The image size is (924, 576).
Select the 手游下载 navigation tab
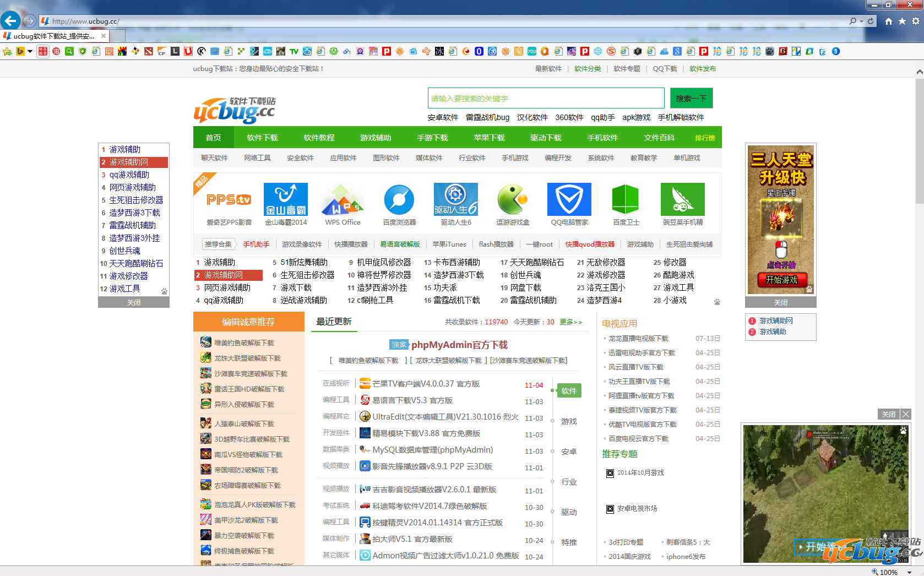[432, 138]
